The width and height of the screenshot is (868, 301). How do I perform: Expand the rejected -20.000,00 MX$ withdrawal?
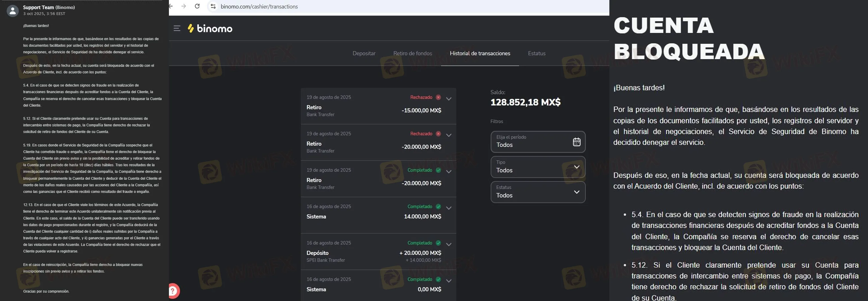(x=449, y=135)
